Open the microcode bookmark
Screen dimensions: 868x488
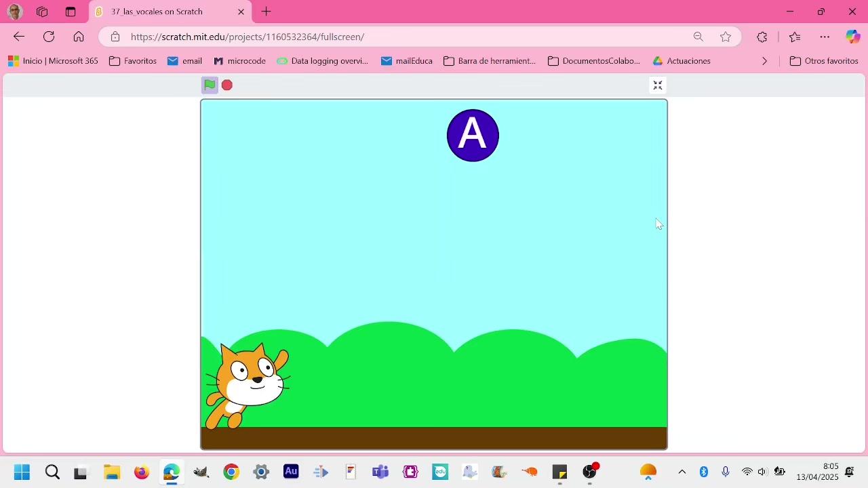point(240,61)
